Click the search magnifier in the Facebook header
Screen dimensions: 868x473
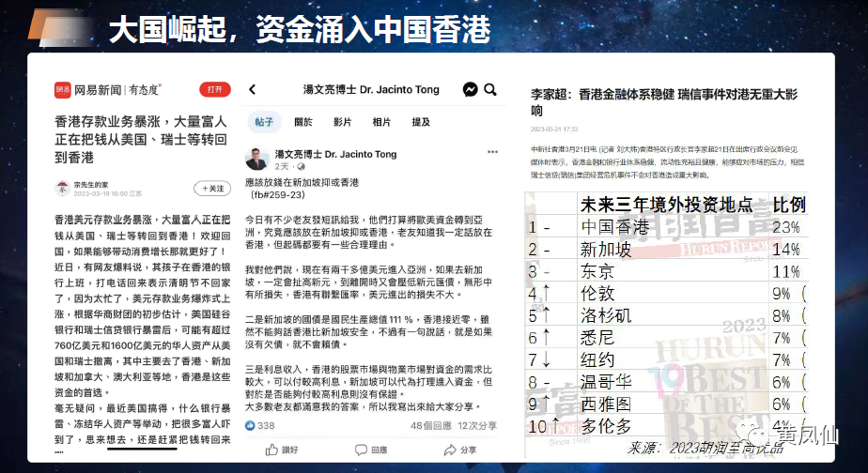click(x=490, y=89)
